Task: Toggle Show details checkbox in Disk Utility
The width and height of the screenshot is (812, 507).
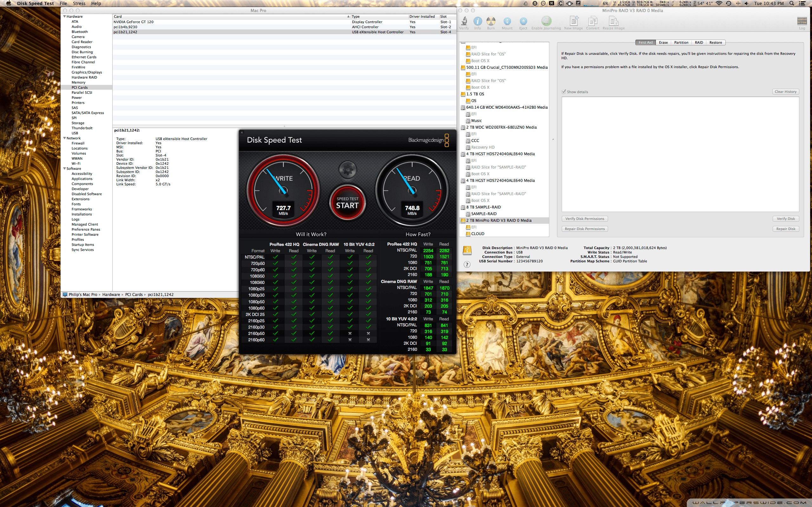Action: (564, 91)
